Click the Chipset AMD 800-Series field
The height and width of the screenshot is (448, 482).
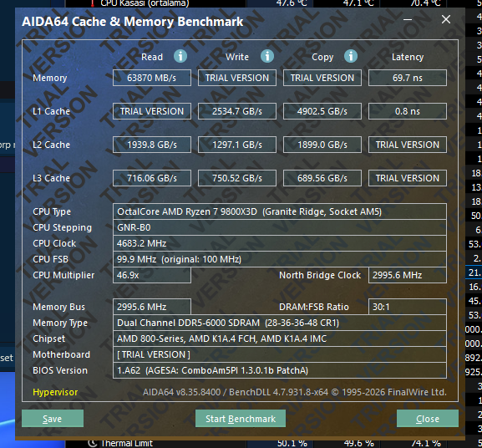click(x=280, y=339)
